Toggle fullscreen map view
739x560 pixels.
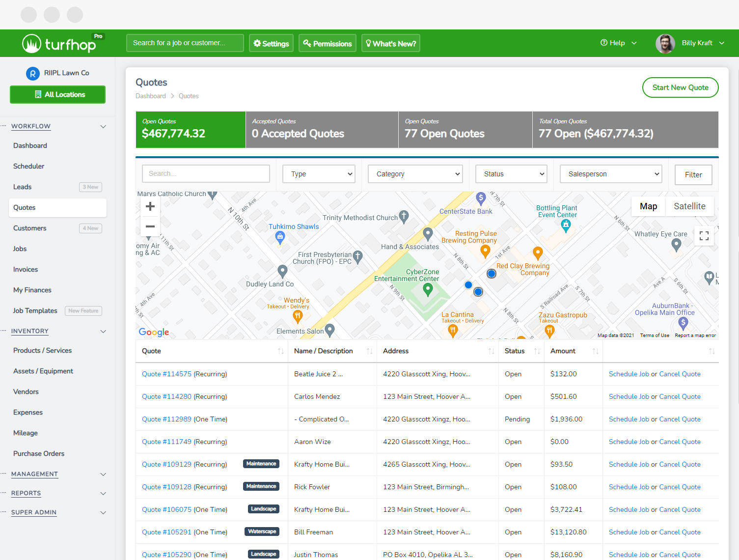[704, 236]
